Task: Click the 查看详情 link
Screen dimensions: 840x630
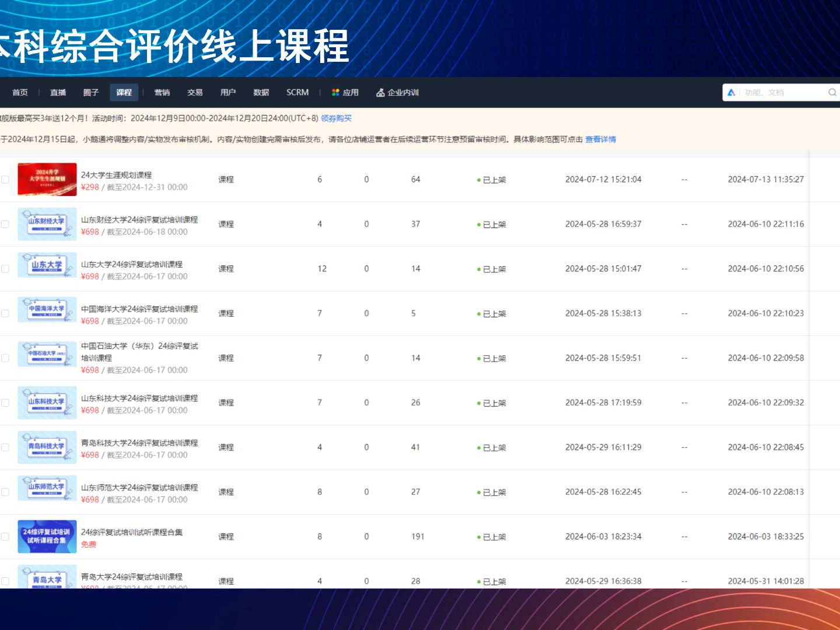Action: [601, 139]
